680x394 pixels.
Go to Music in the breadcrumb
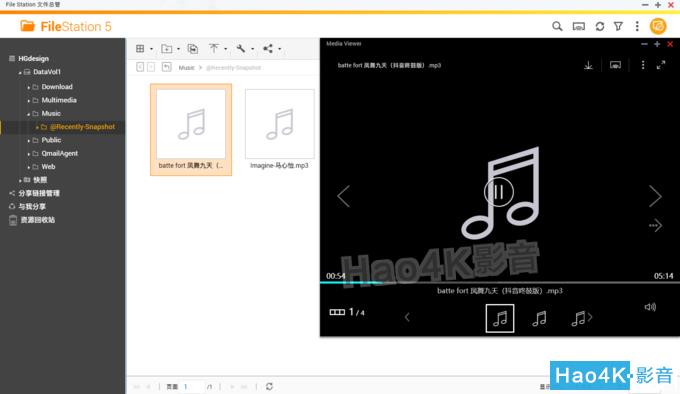[186, 68]
